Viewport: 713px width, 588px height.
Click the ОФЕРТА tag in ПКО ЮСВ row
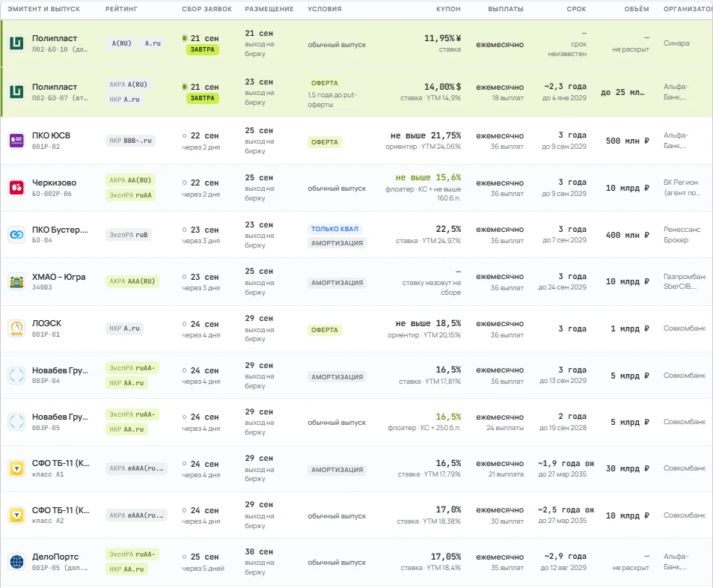325,142
